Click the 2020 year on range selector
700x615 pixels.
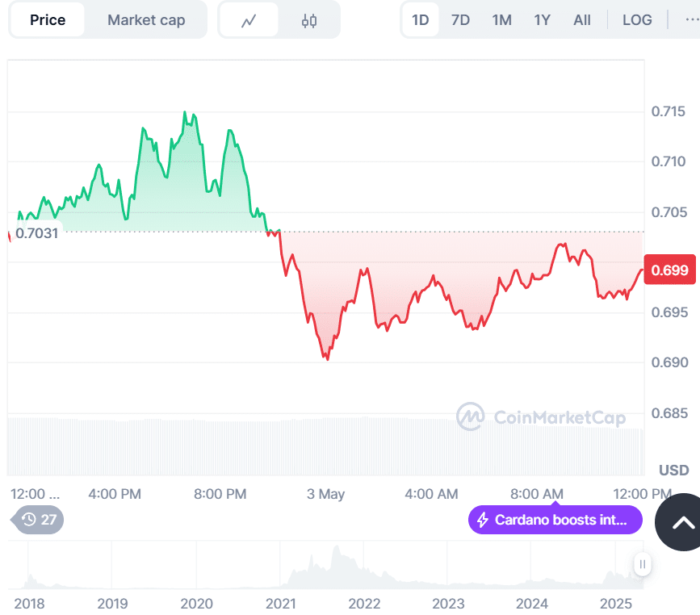(196, 604)
